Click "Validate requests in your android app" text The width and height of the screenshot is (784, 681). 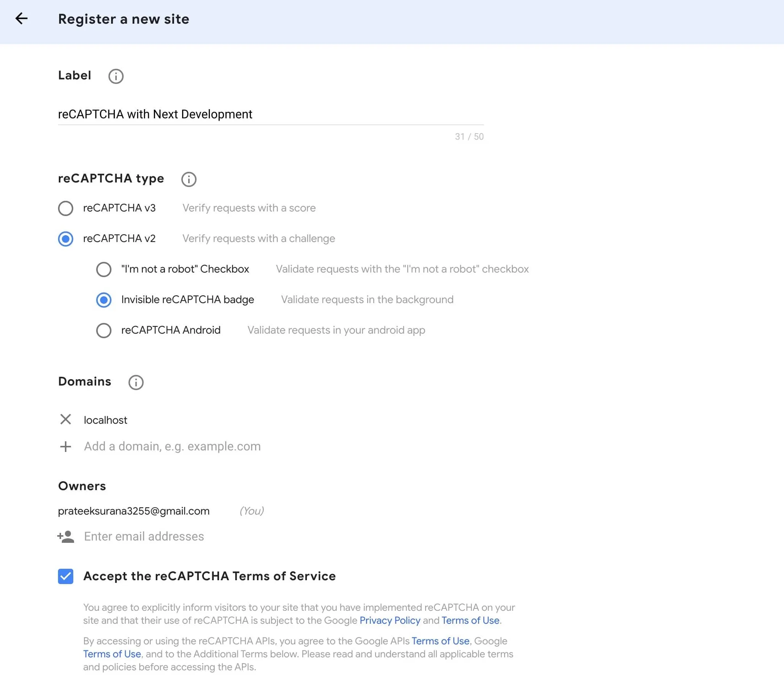[336, 330]
